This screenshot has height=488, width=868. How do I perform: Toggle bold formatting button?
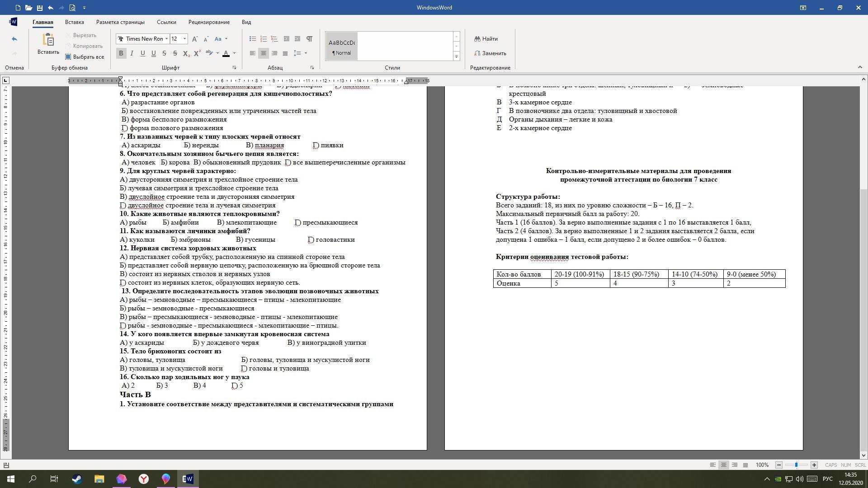121,53
